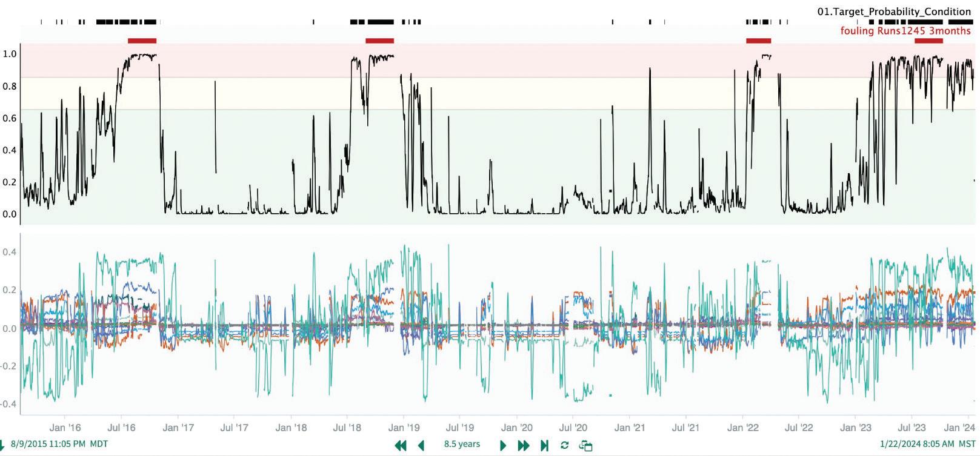Click the 0.8 probability axis label
The width and height of the screenshot is (980, 456).
coord(10,86)
